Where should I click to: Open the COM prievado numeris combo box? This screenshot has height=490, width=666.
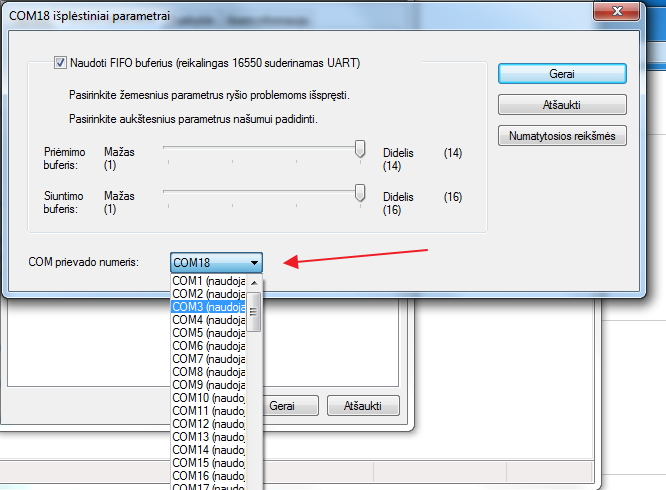pos(216,263)
